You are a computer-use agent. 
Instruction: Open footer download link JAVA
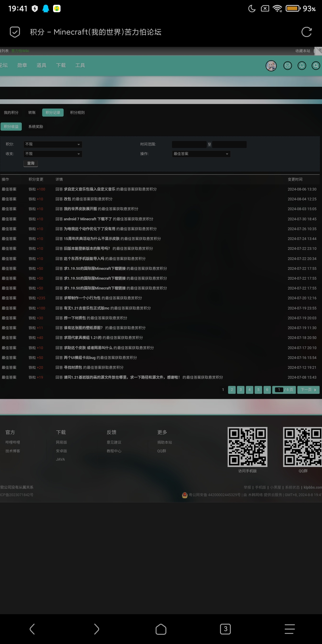[x=60, y=459]
